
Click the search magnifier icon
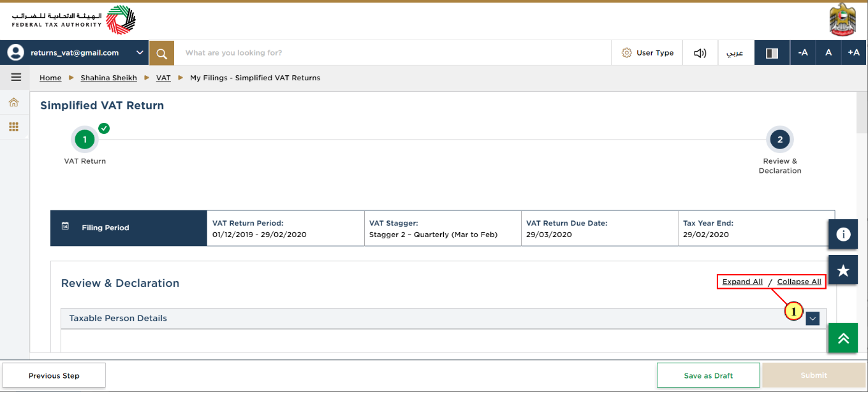pos(161,54)
